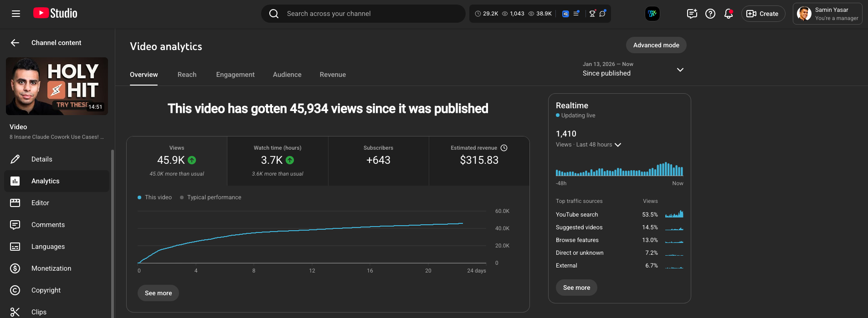868x318 pixels.
Task: Switch to the Revenue tab
Action: click(333, 75)
